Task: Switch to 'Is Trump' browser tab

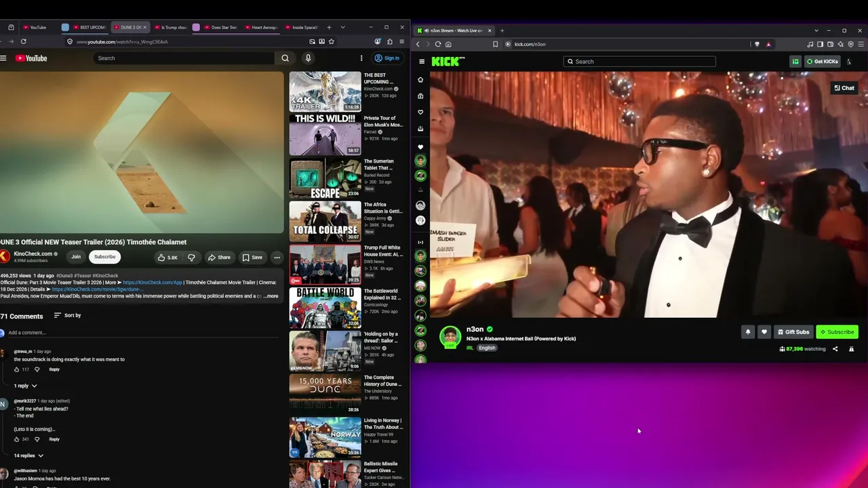Action: (x=171, y=28)
